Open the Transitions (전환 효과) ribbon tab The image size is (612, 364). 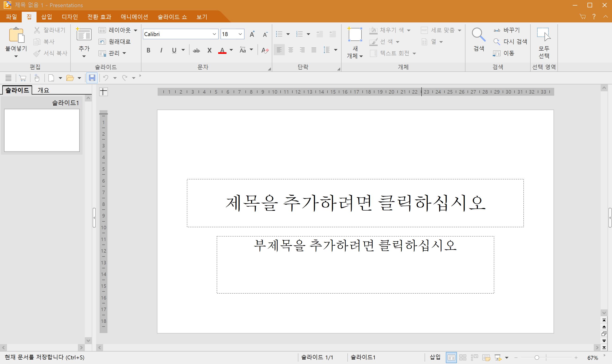point(99,17)
